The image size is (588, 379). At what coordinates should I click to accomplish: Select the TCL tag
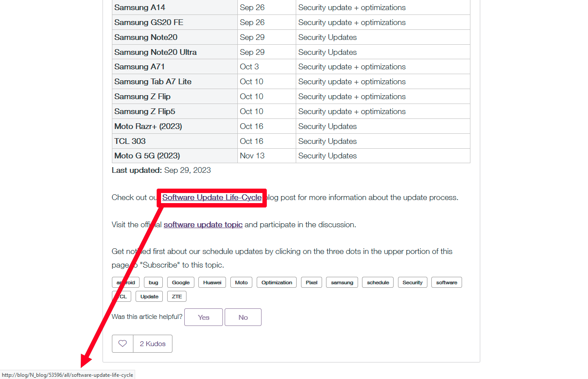(122, 297)
